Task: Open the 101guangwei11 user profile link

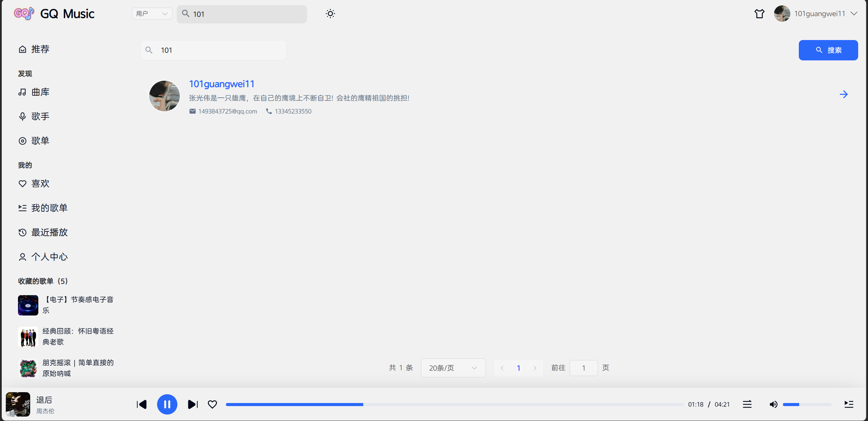Action: [x=221, y=84]
